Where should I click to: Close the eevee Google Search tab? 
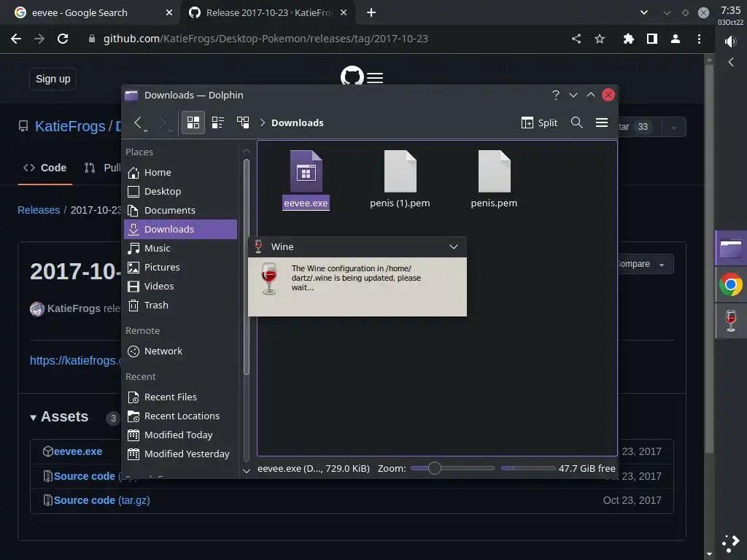pos(169,13)
